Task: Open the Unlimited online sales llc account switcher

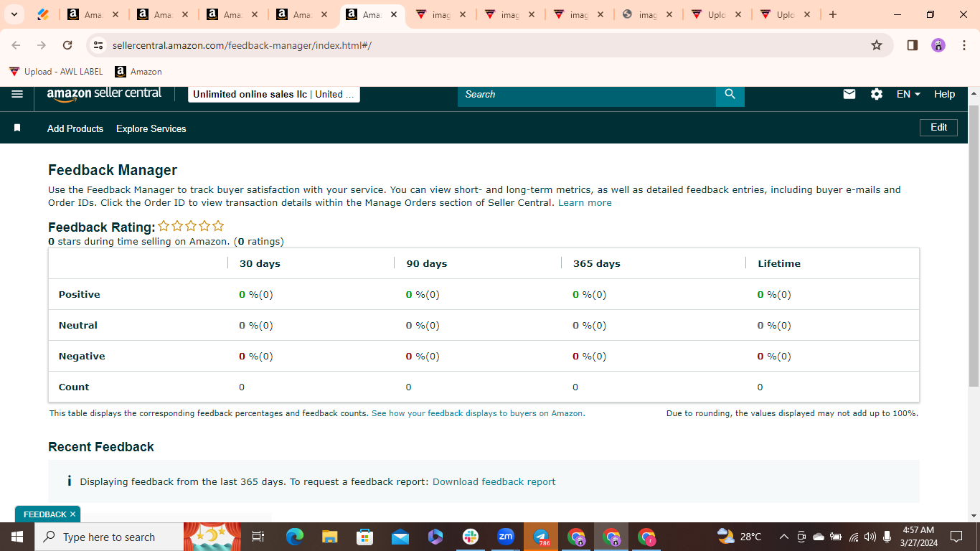Action: pos(274,94)
